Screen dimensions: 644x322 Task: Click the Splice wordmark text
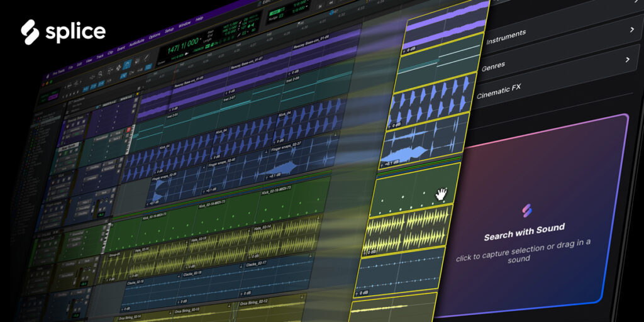tap(76, 31)
